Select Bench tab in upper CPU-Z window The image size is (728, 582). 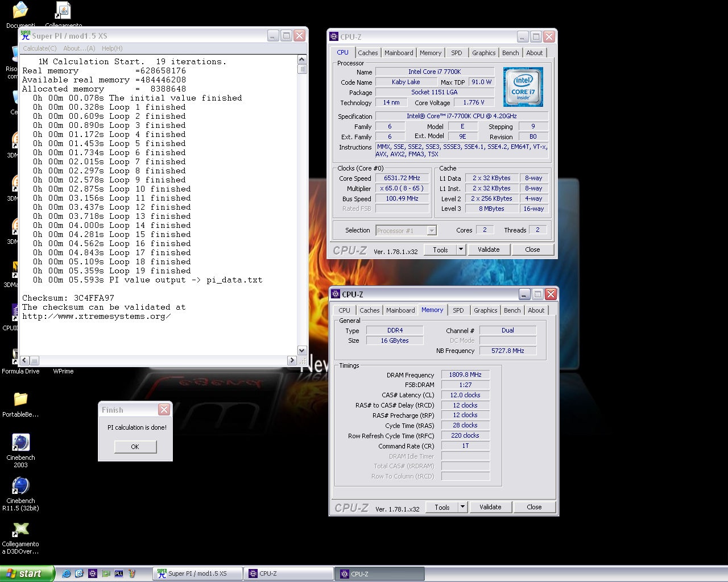pyautogui.click(x=511, y=53)
